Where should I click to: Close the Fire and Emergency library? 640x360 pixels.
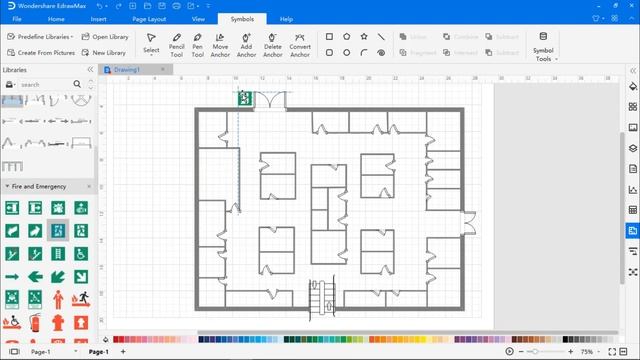tap(89, 186)
